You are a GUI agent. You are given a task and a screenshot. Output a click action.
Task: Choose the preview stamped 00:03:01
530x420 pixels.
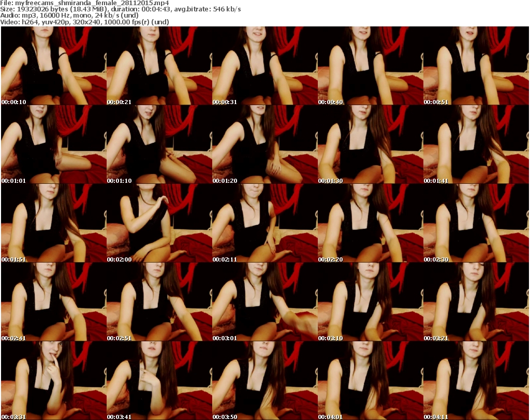tap(264, 302)
